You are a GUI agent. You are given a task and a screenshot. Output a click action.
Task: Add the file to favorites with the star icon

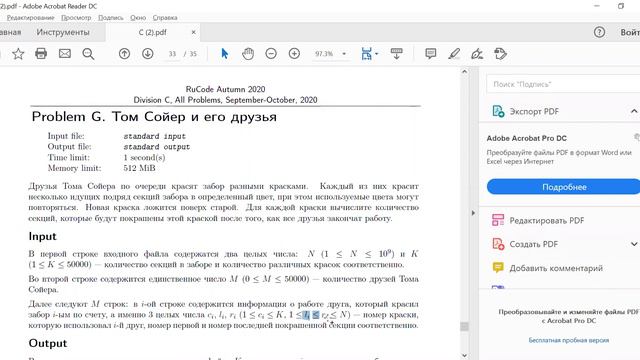[18, 54]
